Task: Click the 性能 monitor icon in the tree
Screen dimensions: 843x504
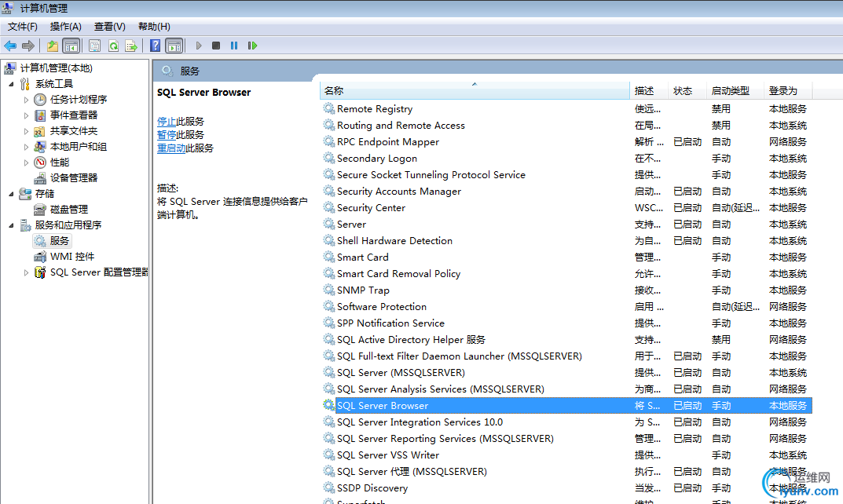Action: pos(40,162)
